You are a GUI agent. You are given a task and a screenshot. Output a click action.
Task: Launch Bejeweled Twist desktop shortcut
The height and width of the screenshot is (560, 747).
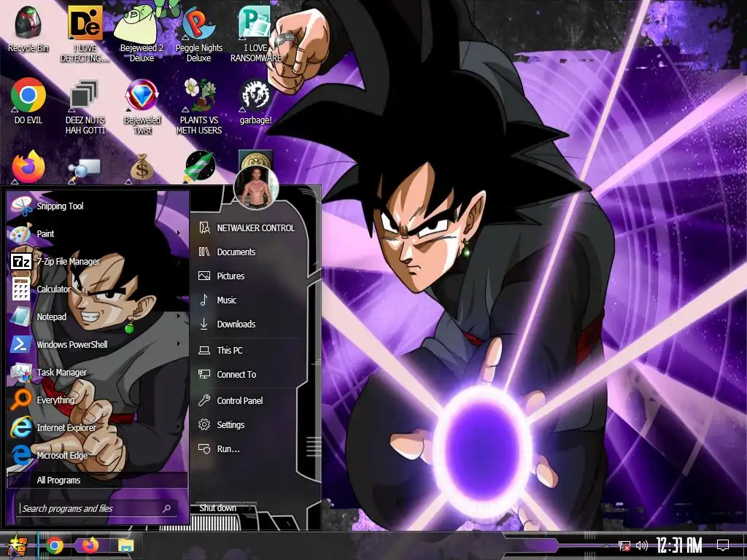pos(142,106)
